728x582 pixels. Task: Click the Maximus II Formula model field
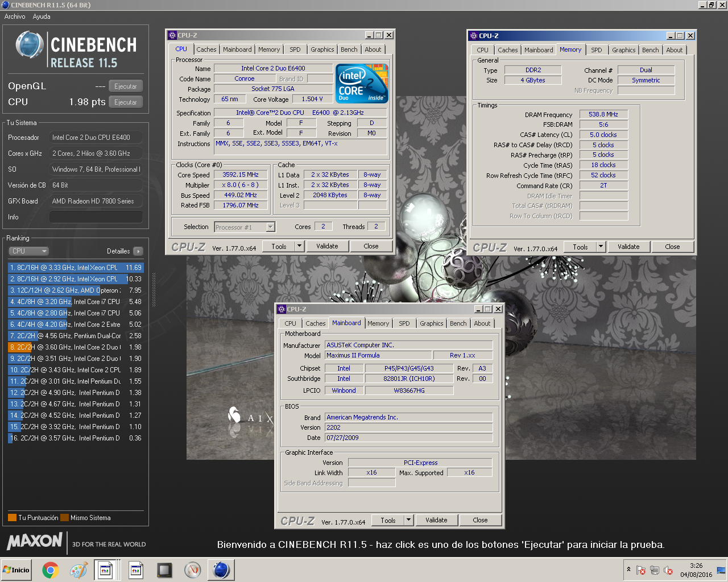pyautogui.click(x=378, y=355)
